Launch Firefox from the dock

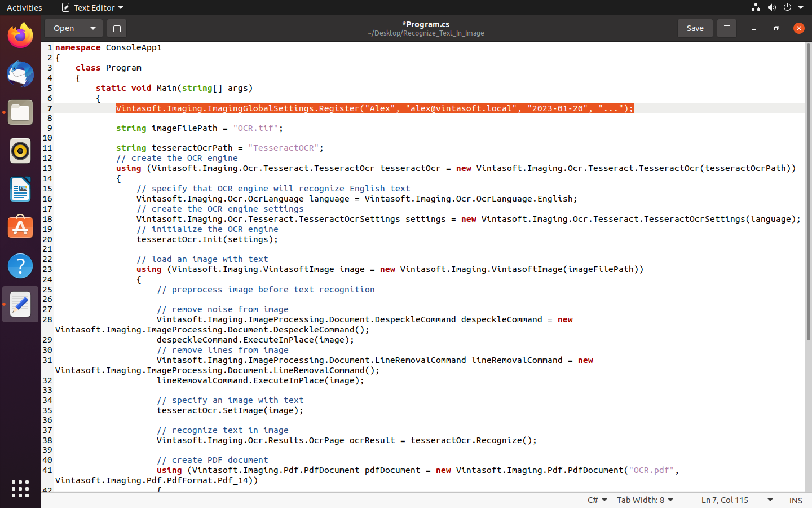click(20, 36)
